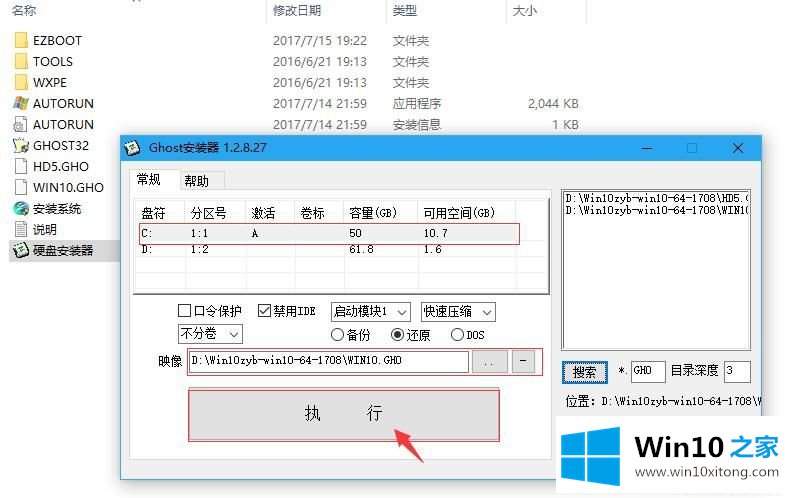Minimize the Ghost安装器 window

647,148
